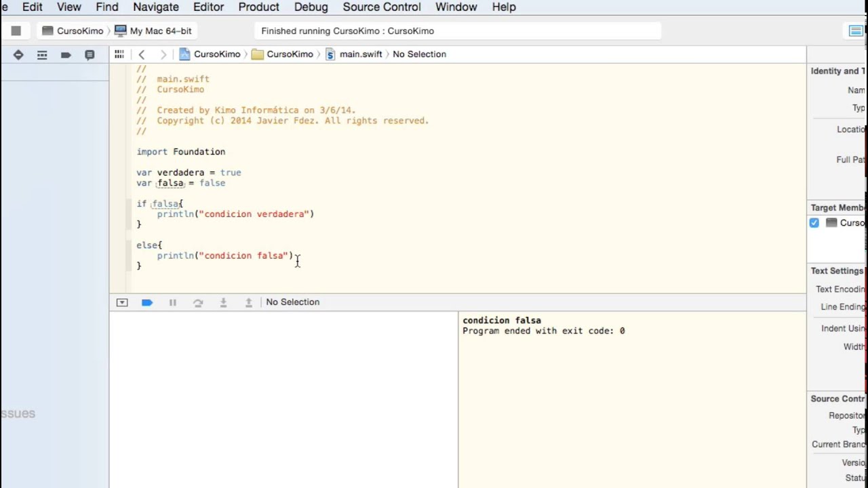Click the Source Control section header

[838, 399]
